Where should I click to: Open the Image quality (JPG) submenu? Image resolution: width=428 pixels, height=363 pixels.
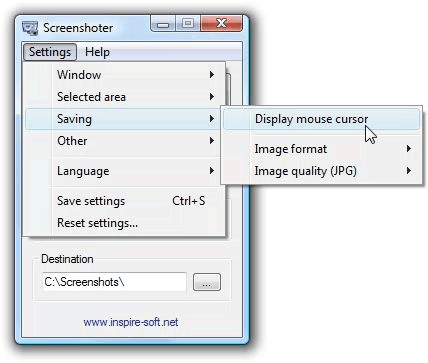coord(321,171)
